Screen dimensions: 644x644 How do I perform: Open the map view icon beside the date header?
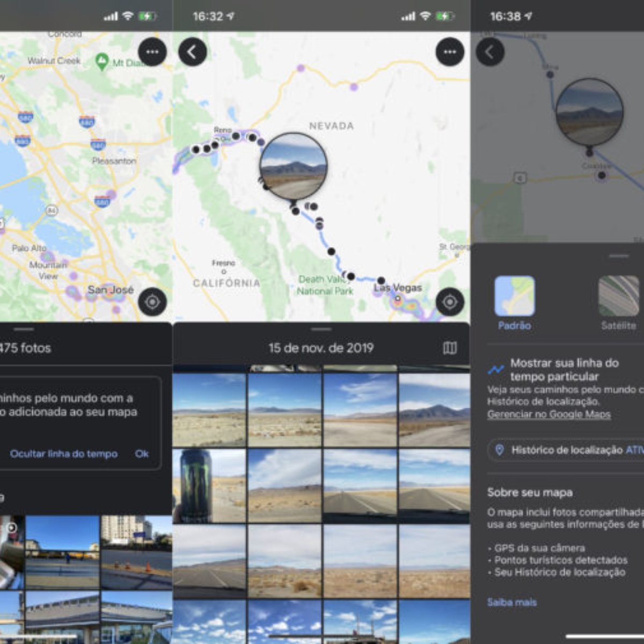click(450, 347)
